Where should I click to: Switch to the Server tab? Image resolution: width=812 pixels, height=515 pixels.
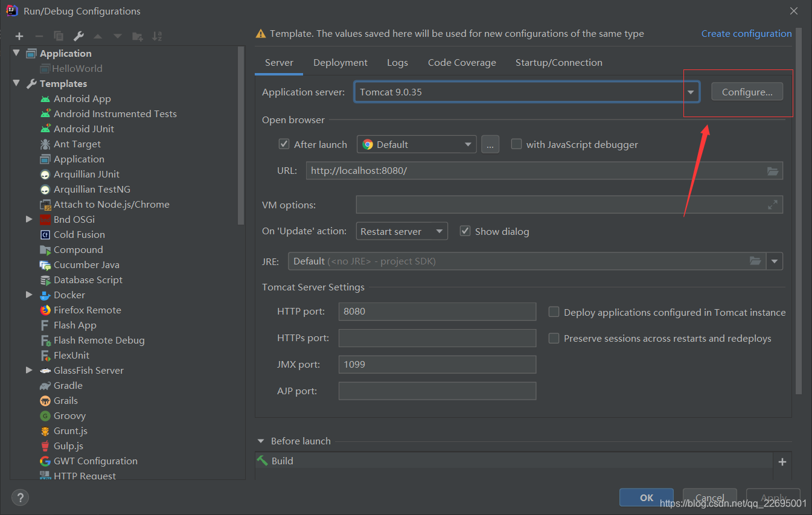pos(279,63)
